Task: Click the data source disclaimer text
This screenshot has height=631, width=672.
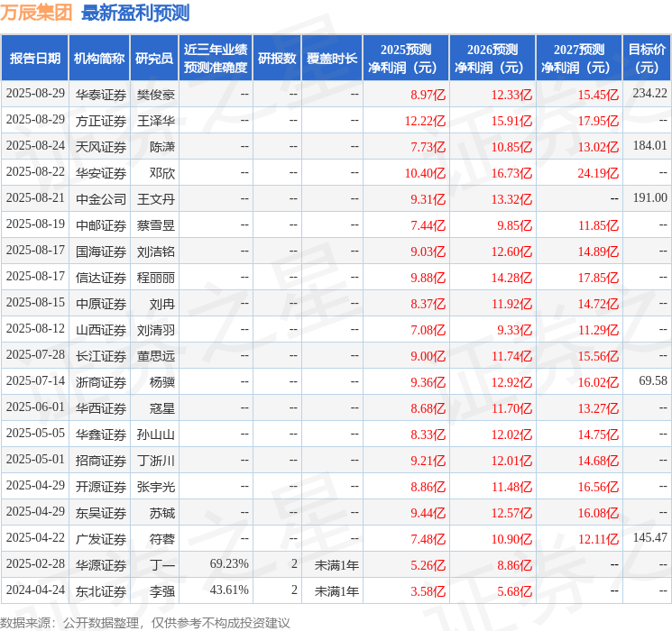Action: [x=145, y=623]
